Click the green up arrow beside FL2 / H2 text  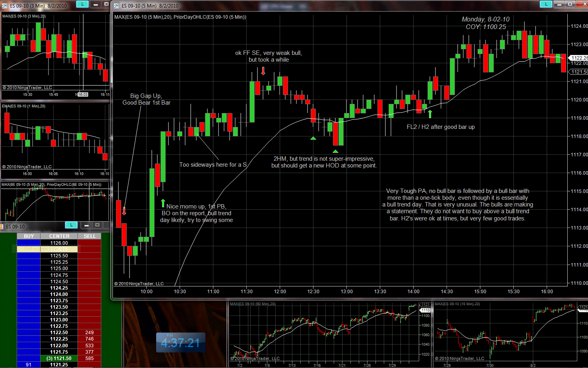tap(430, 114)
